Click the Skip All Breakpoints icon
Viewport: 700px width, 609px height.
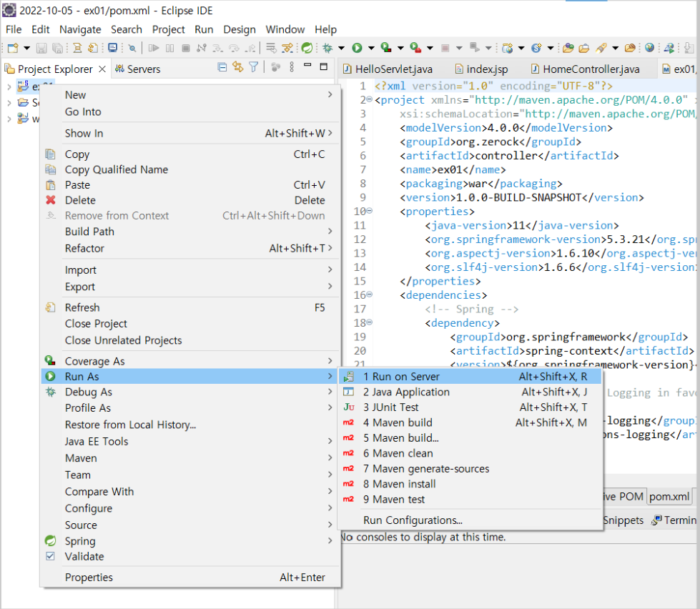pos(132,48)
